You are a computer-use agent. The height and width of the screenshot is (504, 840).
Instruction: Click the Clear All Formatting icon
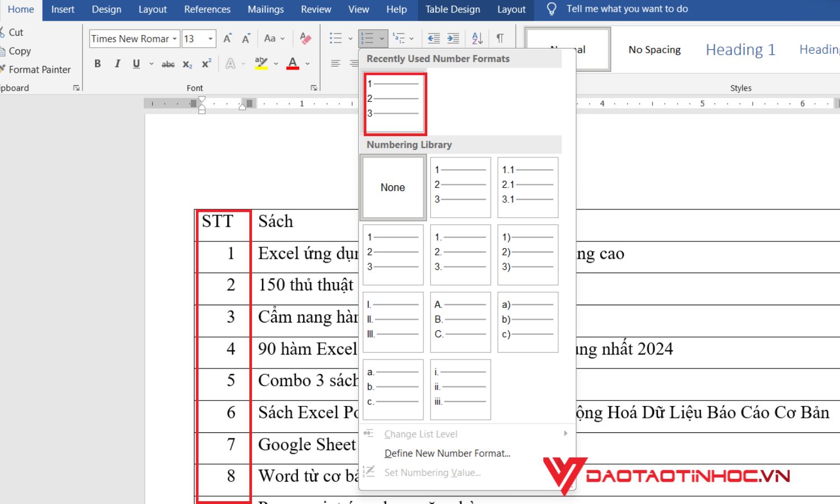(x=305, y=38)
